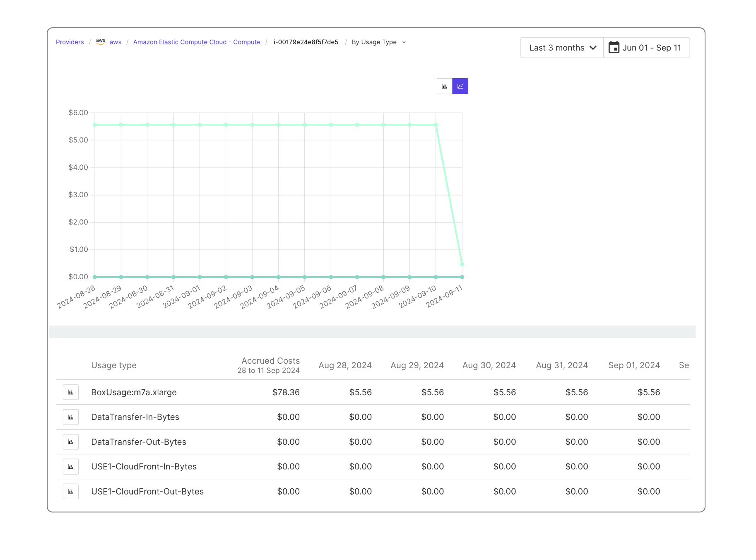The width and height of the screenshot is (756, 560).
Task: Click BoxUsage $5.56 cell for Sep 01
Action: point(649,392)
